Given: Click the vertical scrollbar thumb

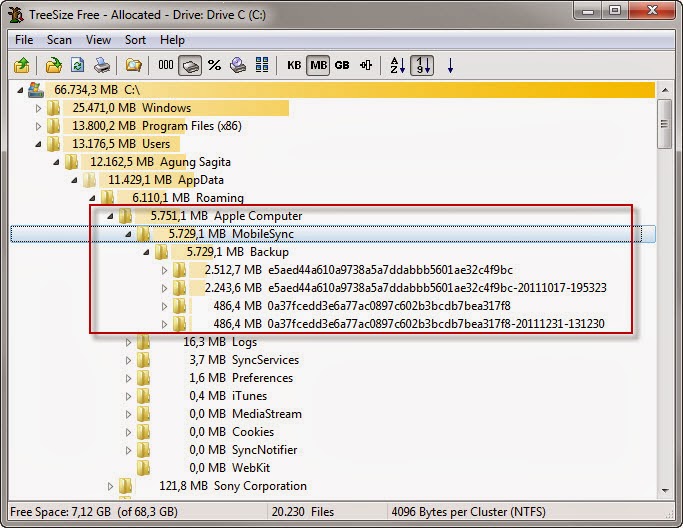Looking at the screenshot, I should [665, 124].
